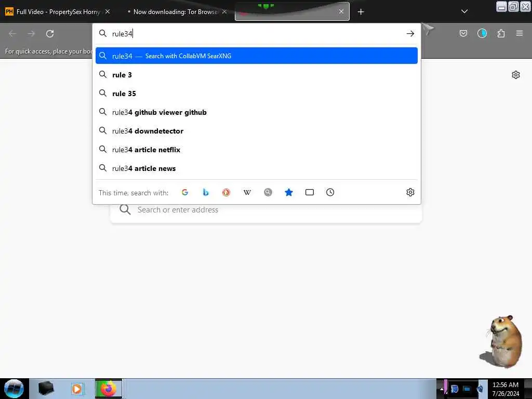This screenshot has height=399, width=532.
Task: Click the 'Search or enter address' page box
Action: [x=266, y=210]
